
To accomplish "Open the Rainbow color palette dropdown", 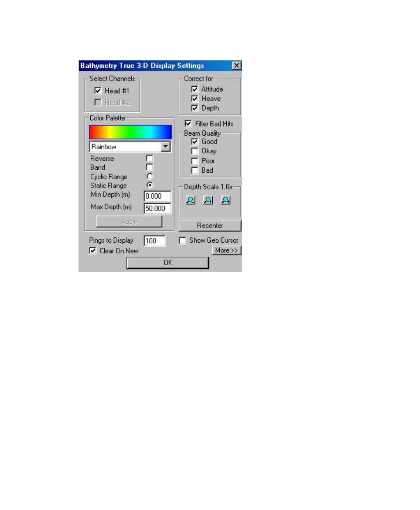I will [166, 147].
